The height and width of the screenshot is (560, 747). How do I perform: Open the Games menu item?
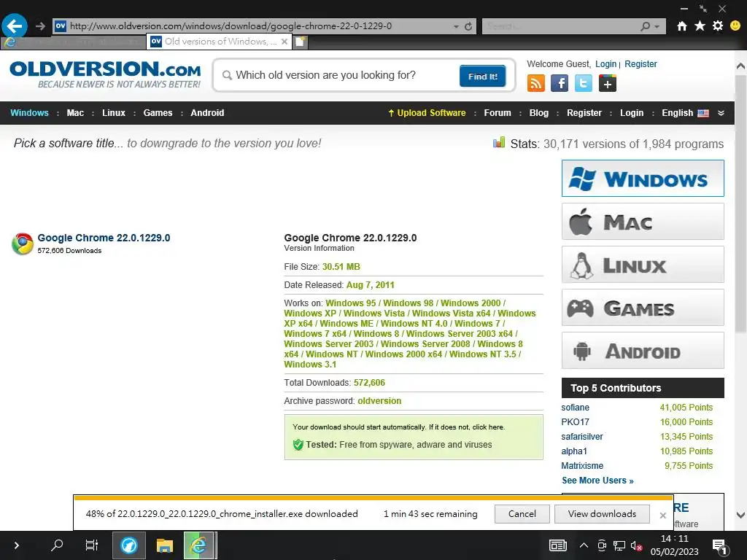coord(158,113)
